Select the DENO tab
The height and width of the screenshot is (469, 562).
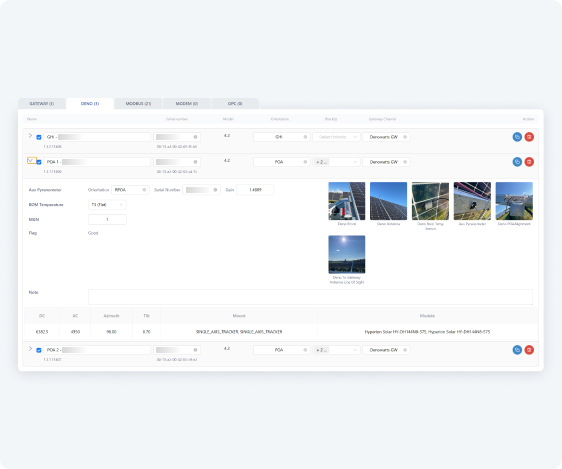[90, 104]
